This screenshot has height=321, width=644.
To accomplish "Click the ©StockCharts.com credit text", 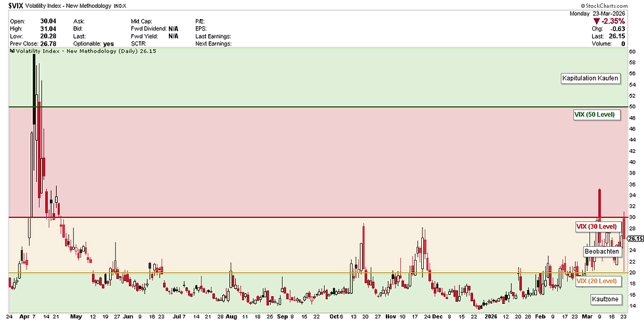I will point(604,6).
